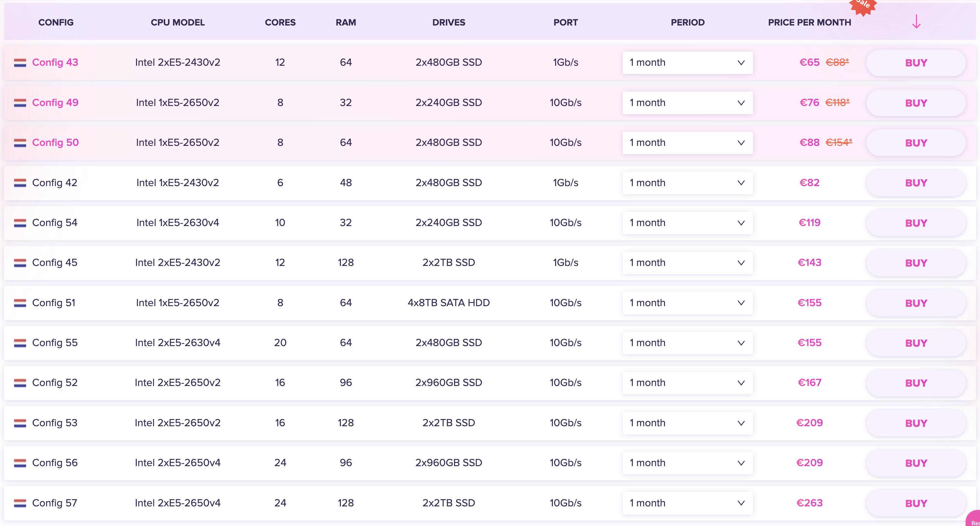Click the flag icon next to Config 50
This screenshot has height=526, width=980.
(20, 143)
